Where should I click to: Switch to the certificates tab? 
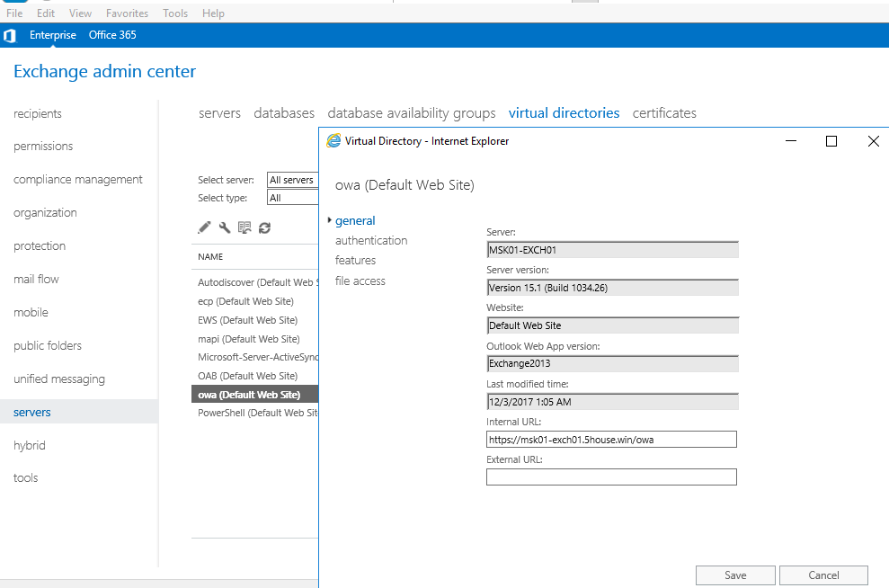(x=664, y=113)
